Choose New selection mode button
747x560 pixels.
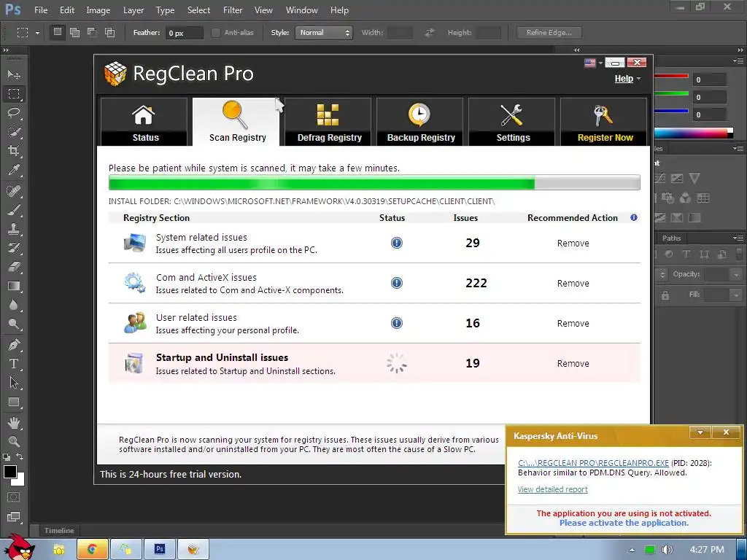click(57, 32)
